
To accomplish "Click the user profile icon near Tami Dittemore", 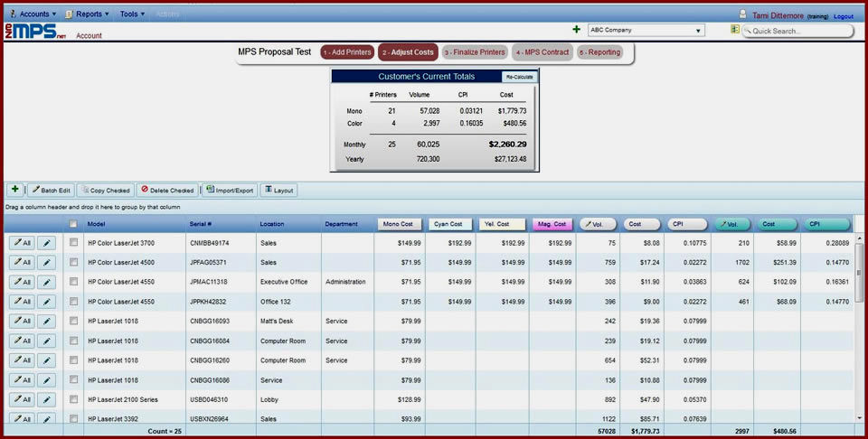I will pos(743,14).
